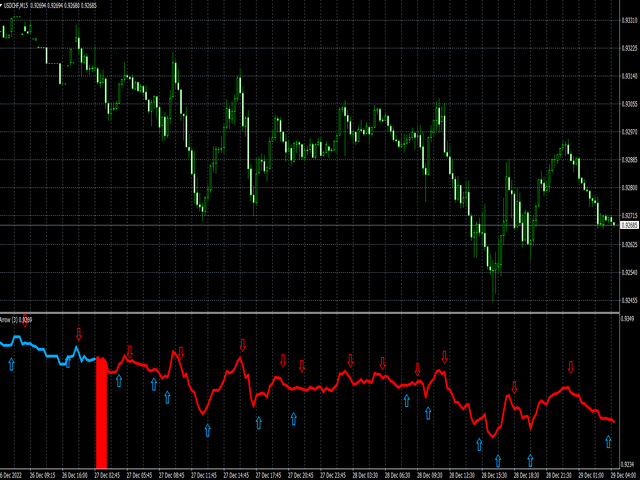Click the 0.92540 price axis label
The width and height of the screenshot is (640, 480).
pyautogui.click(x=629, y=272)
